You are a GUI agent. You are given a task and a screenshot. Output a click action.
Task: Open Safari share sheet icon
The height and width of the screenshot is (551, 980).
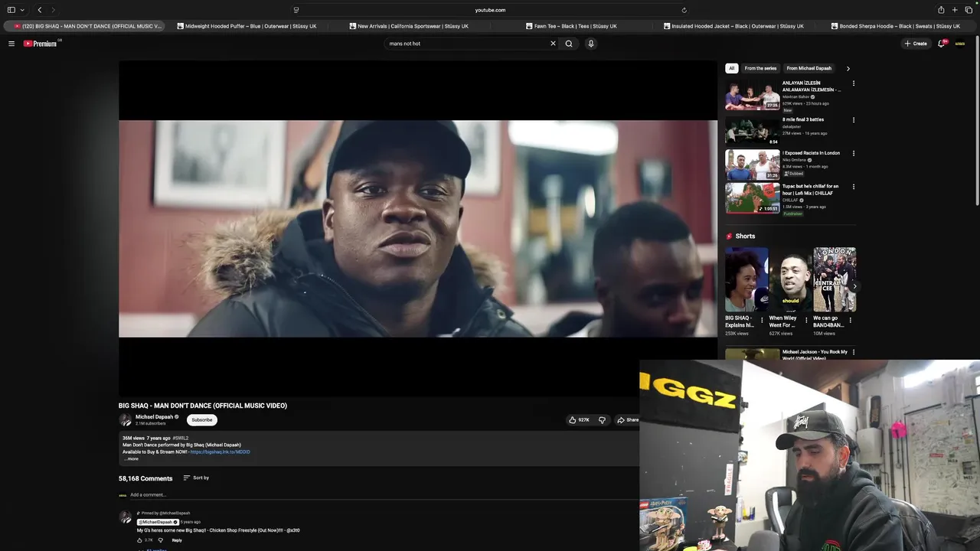point(941,10)
